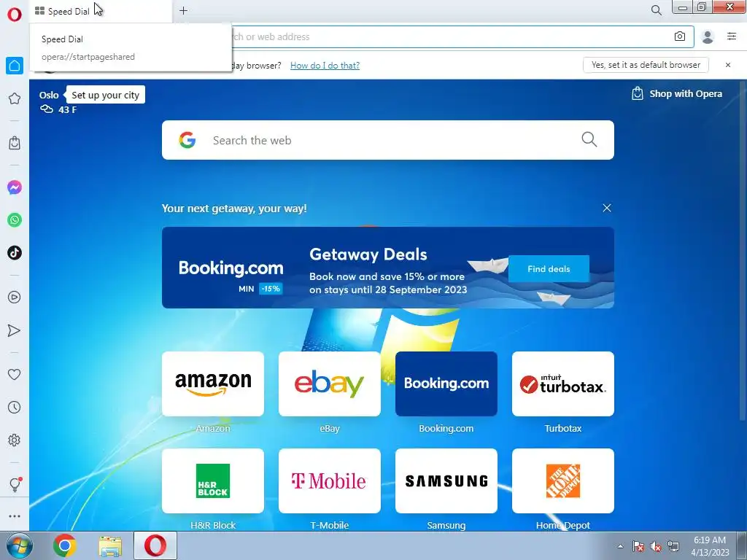Click the taskbar clock 6:19 AM
Viewport: 747px width, 560px height.
point(710,540)
